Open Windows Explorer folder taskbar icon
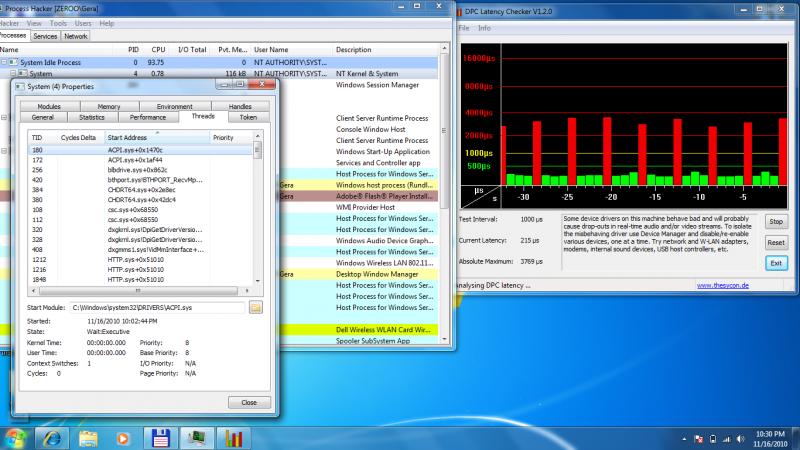The width and height of the screenshot is (800, 450). tap(88, 437)
